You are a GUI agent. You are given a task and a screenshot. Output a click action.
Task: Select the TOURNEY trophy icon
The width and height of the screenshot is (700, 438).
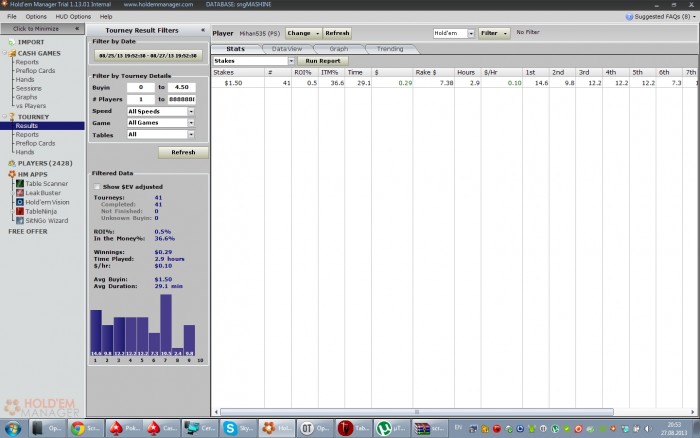pyautogui.click(x=12, y=117)
